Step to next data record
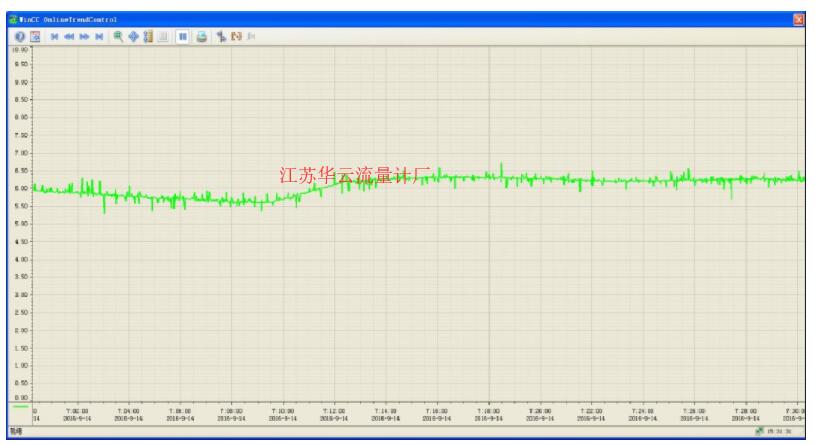 coord(84,36)
